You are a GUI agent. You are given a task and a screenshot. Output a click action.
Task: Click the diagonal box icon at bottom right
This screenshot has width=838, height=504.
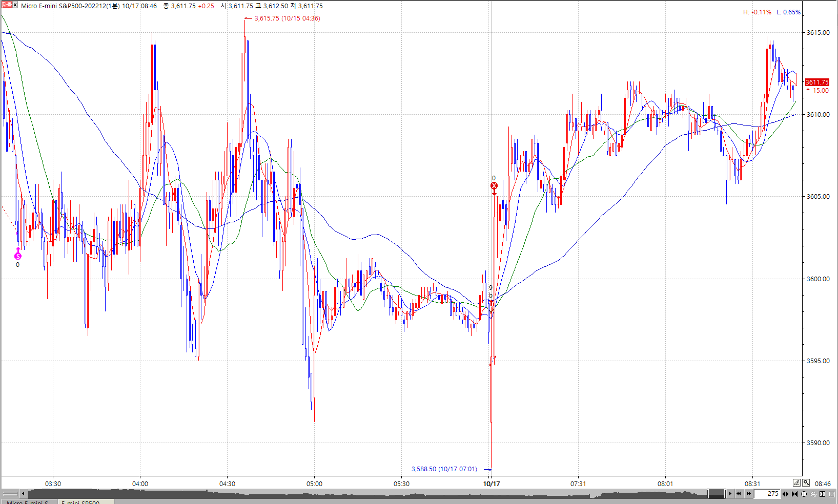click(832, 494)
